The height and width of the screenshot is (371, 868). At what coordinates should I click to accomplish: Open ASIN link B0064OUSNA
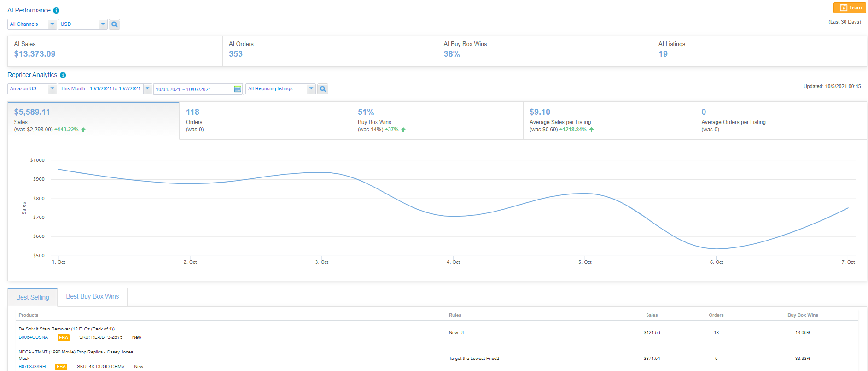click(x=33, y=337)
